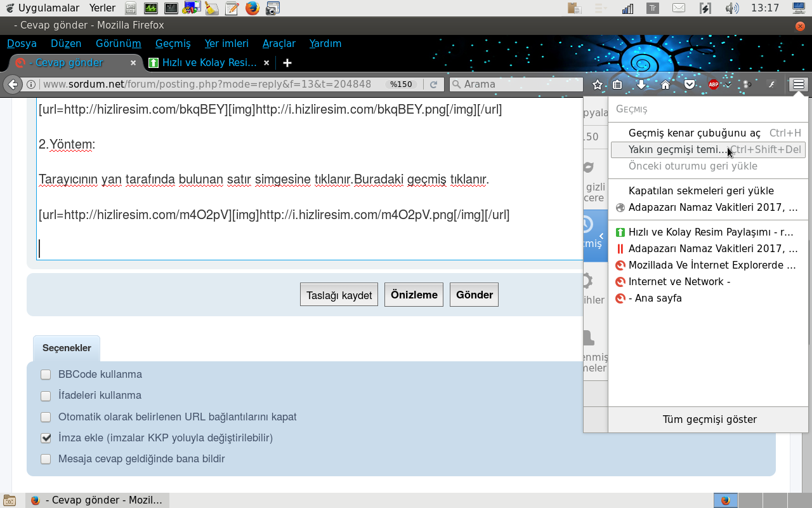812x508 pixels.
Task: Click the %150 zoom level indicator
Action: [402, 84]
